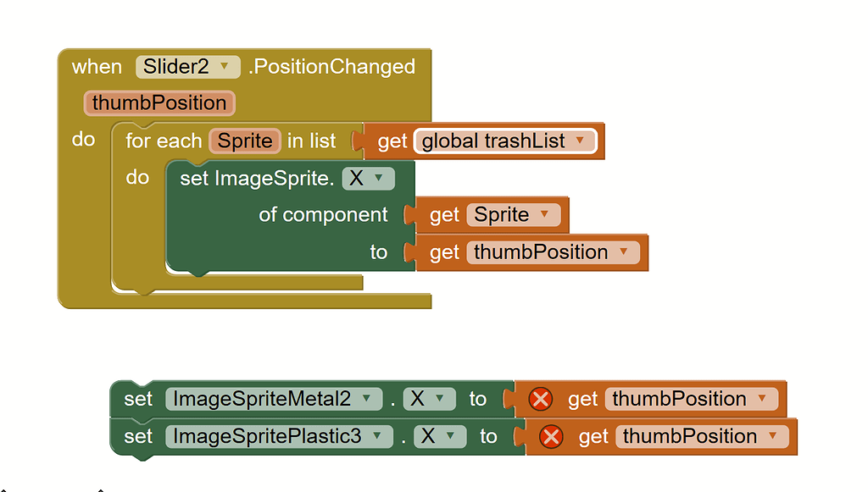Open the global trashList variable dropdown
Screen dimensions: 868x492
[x=580, y=141]
